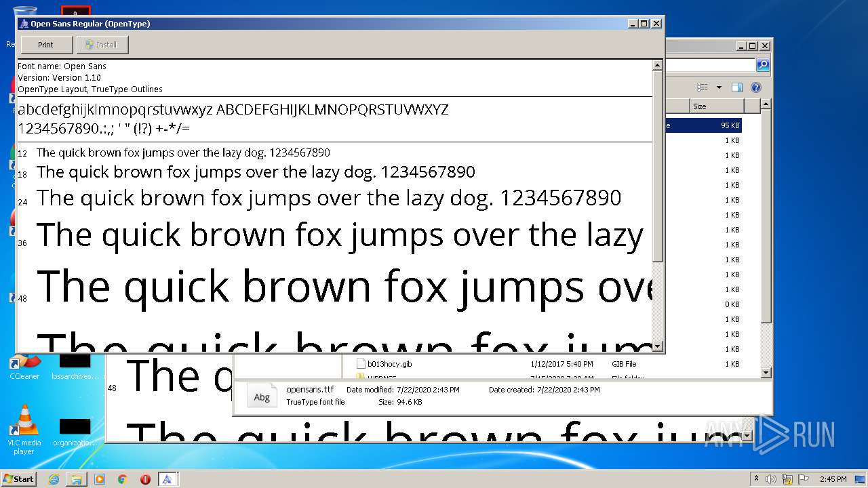The height and width of the screenshot is (488, 868).
Task: Show hidden system tray icons
Action: 757,479
